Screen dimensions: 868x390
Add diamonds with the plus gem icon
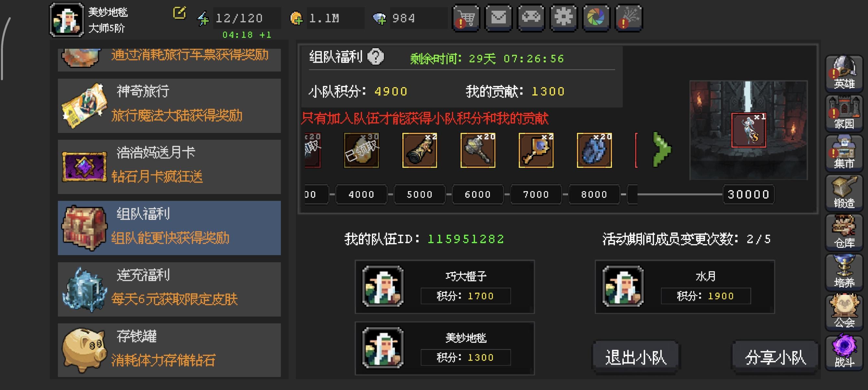tap(379, 18)
